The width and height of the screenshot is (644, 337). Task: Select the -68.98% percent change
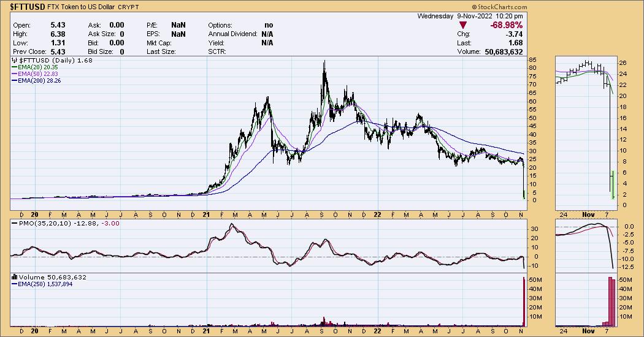506,25
